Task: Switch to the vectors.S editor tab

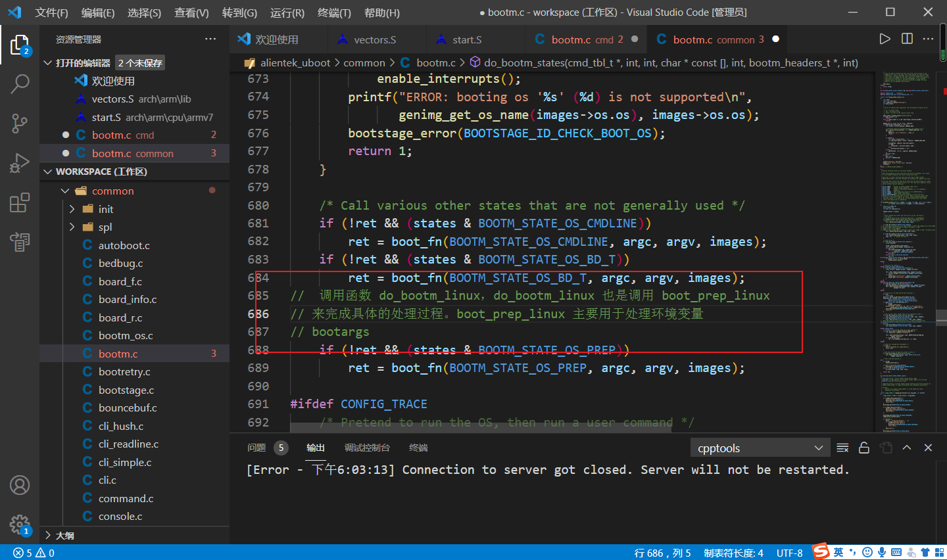Action: [x=376, y=39]
